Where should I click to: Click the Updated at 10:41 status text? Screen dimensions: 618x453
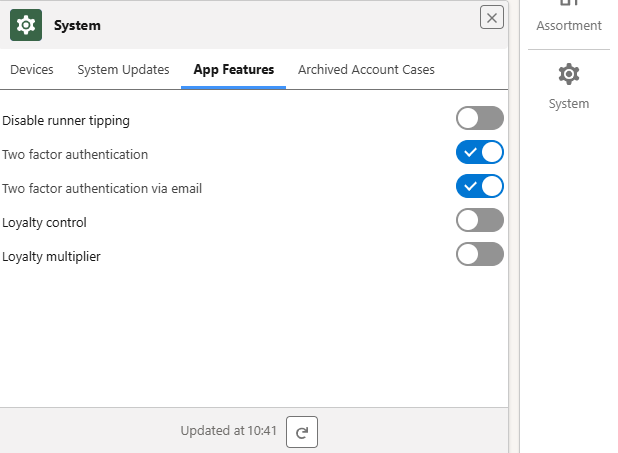227,431
